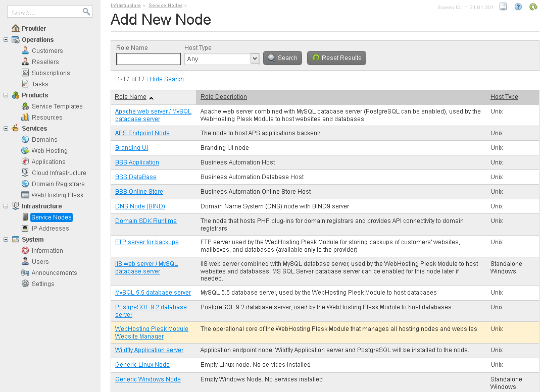
Task: Open the BSS DataBase link
Action: tap(135, 177)
